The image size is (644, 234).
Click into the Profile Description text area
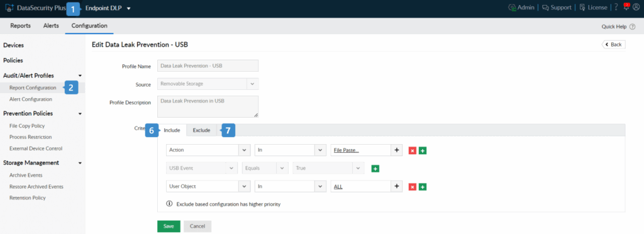(x=208, y=107)
